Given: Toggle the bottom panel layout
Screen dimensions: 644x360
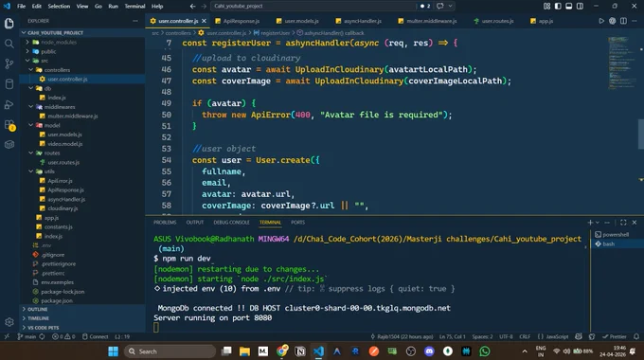Looking at the screenshot, I should pos(569,7).
